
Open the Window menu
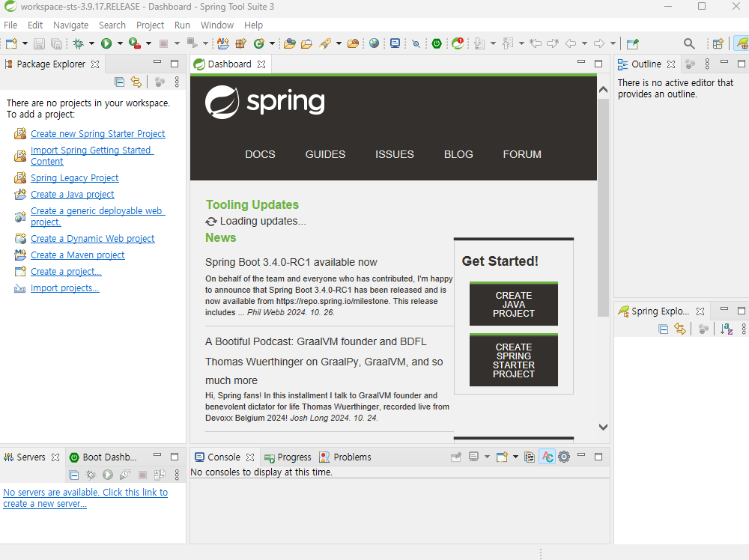217,25
